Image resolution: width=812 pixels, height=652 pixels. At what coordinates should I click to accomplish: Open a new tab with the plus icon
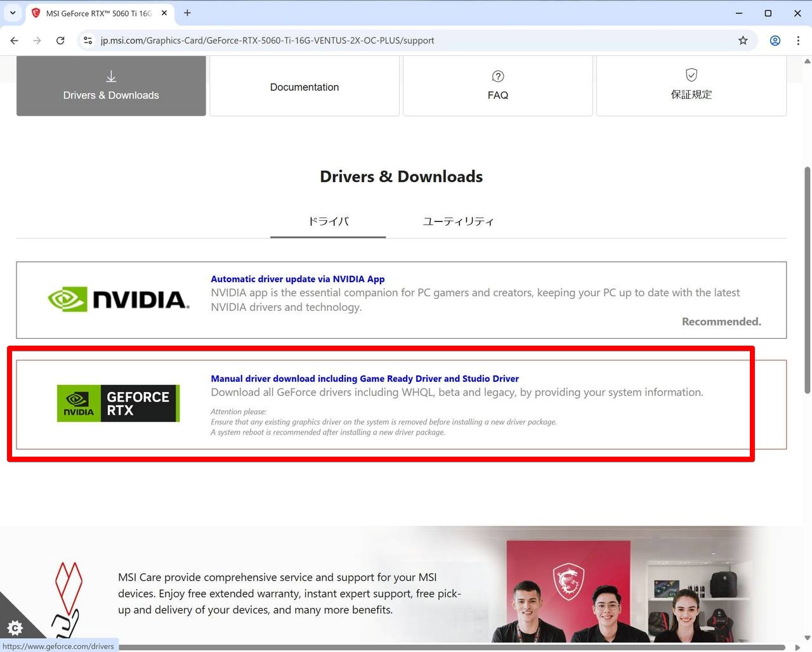(x=187, y=13)
